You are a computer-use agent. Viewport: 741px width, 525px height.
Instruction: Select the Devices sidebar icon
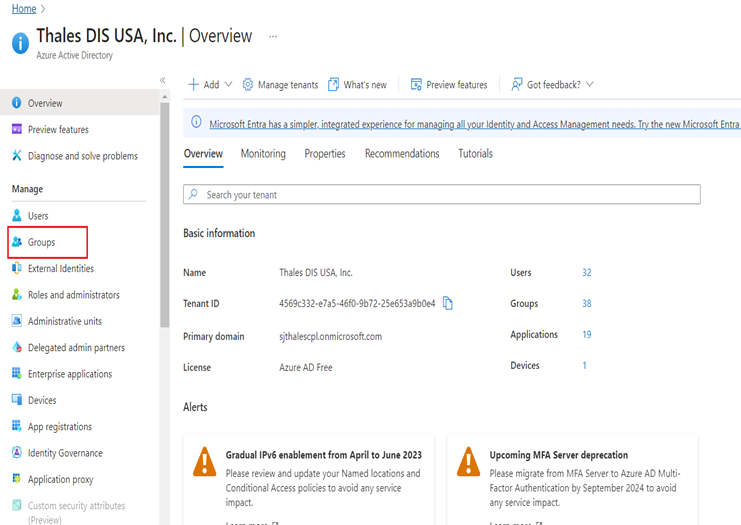17,400
